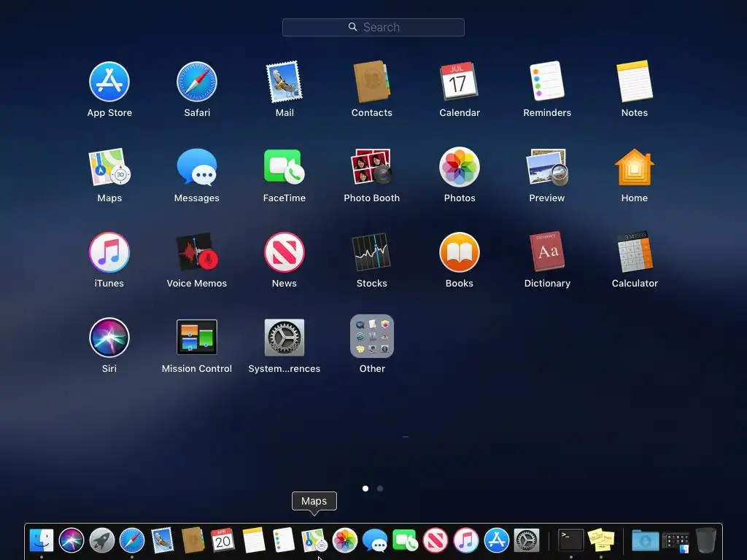The height and width of the screenshot is (560, 747).
Task: Launch Books app
Action: (x=460, y=252)
